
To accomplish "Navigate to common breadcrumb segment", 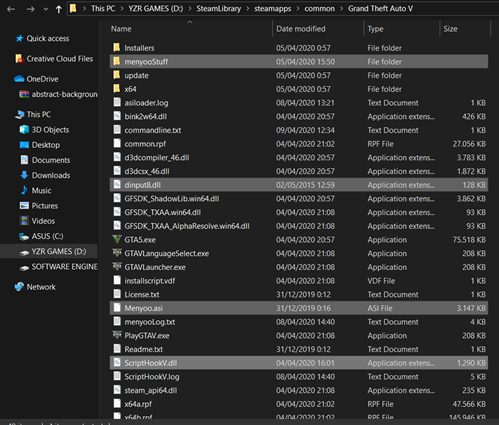I will point(319,9).
